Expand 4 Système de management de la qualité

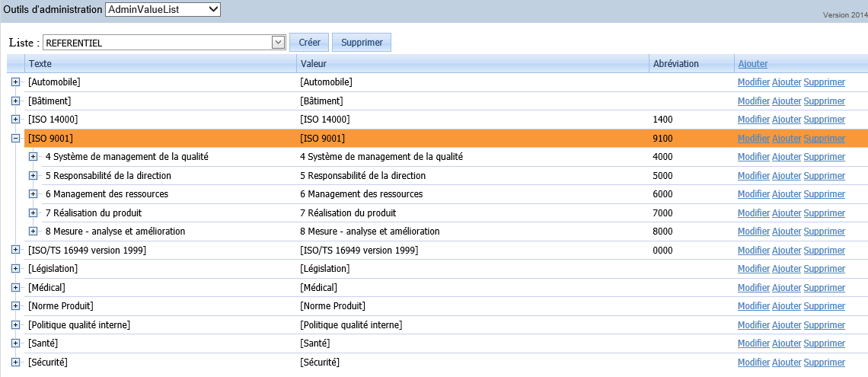(33, 157)
